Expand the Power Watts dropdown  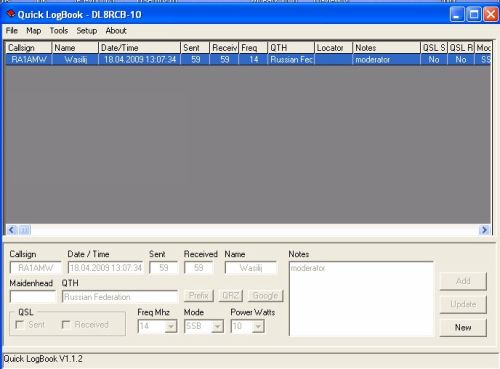pos(258,326)
